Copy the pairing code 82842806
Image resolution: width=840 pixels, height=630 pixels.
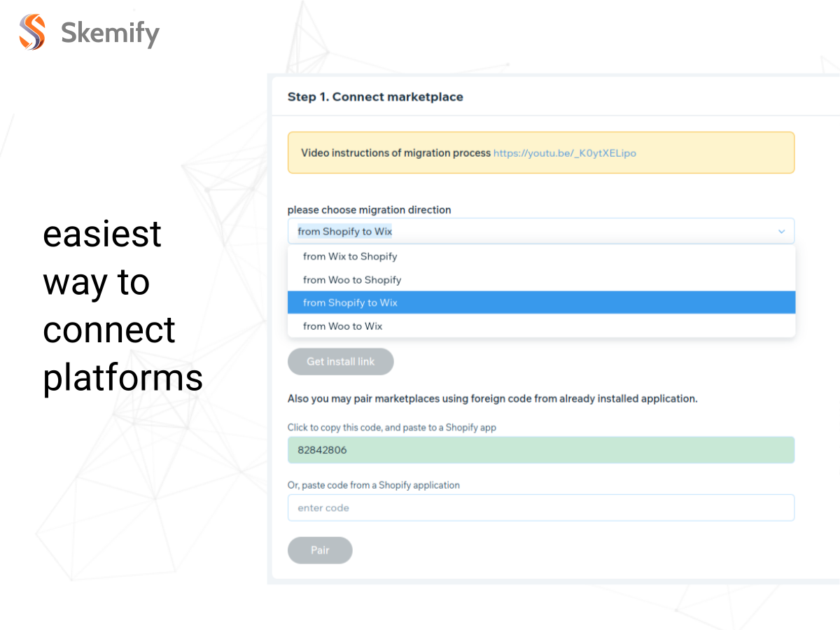pyautogui.click(x=541, y=450)
